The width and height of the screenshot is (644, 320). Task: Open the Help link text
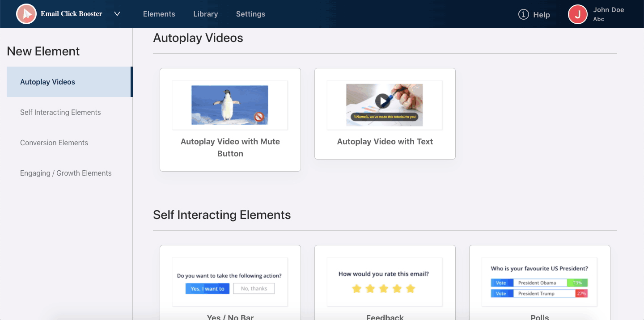point(541,15)
